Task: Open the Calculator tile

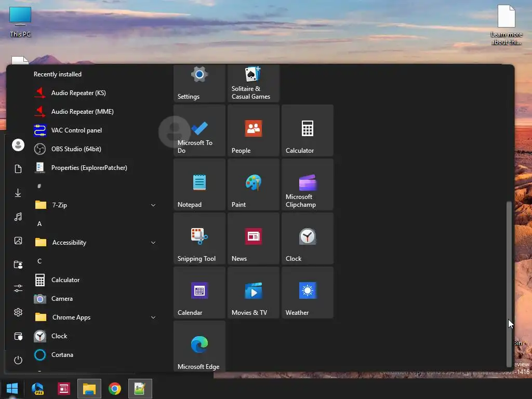Action: [308, 130]
